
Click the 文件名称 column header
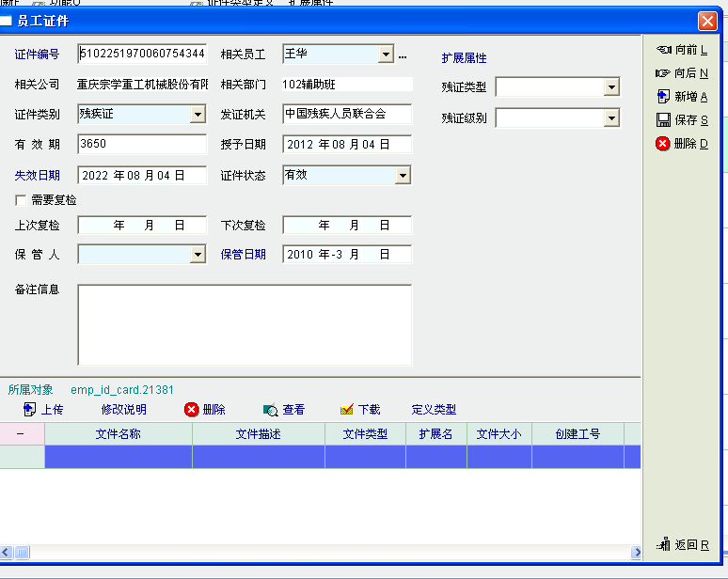pos(119,434)
